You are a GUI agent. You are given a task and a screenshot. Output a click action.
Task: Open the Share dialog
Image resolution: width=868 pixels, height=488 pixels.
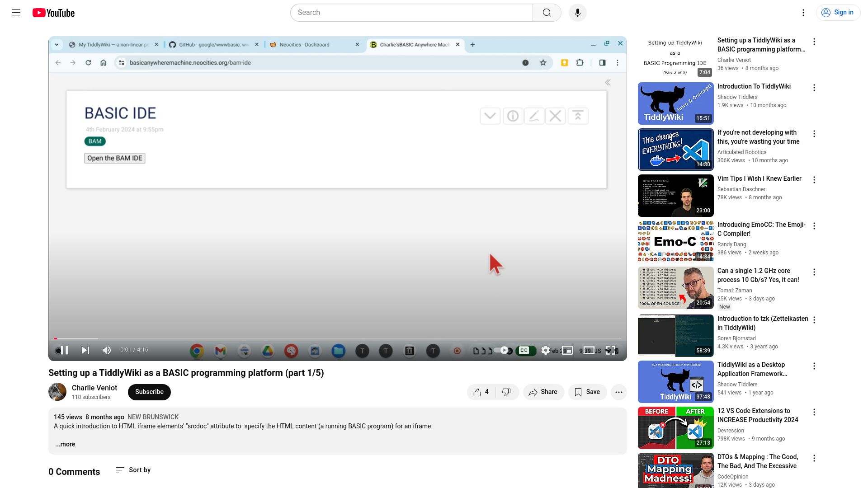coord(543,392)
